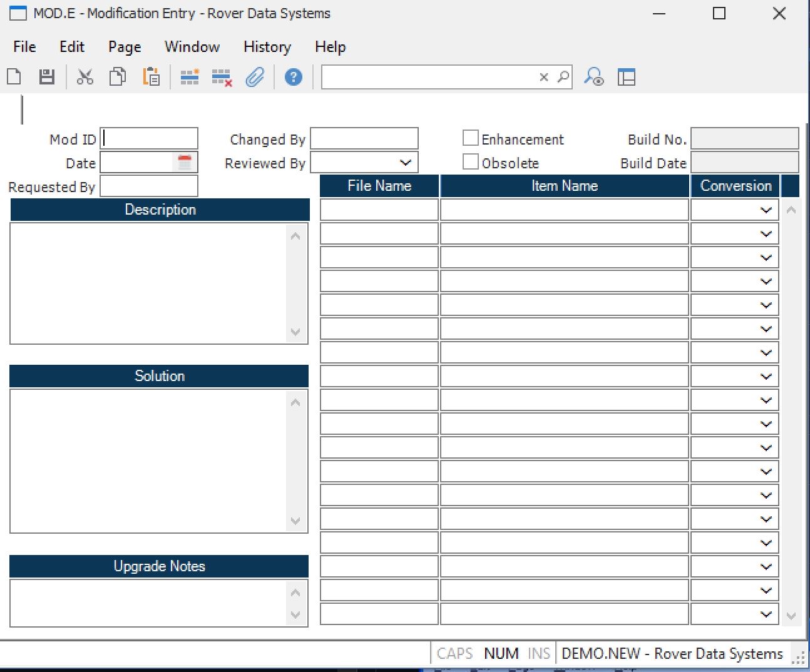The image size is (810, 672).
Task: Check the Obsolete checkbox
Action: pos(471,162)
